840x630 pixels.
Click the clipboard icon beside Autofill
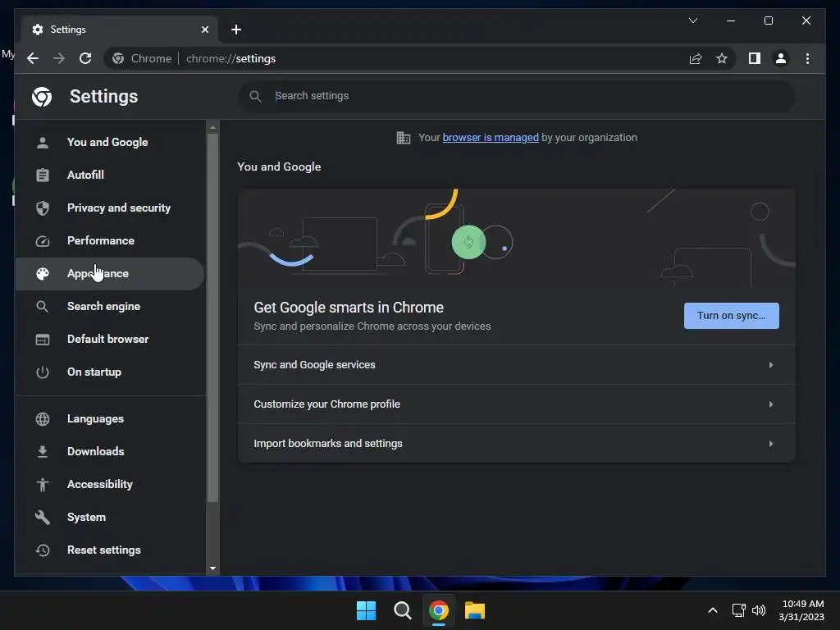pos(43,176)
